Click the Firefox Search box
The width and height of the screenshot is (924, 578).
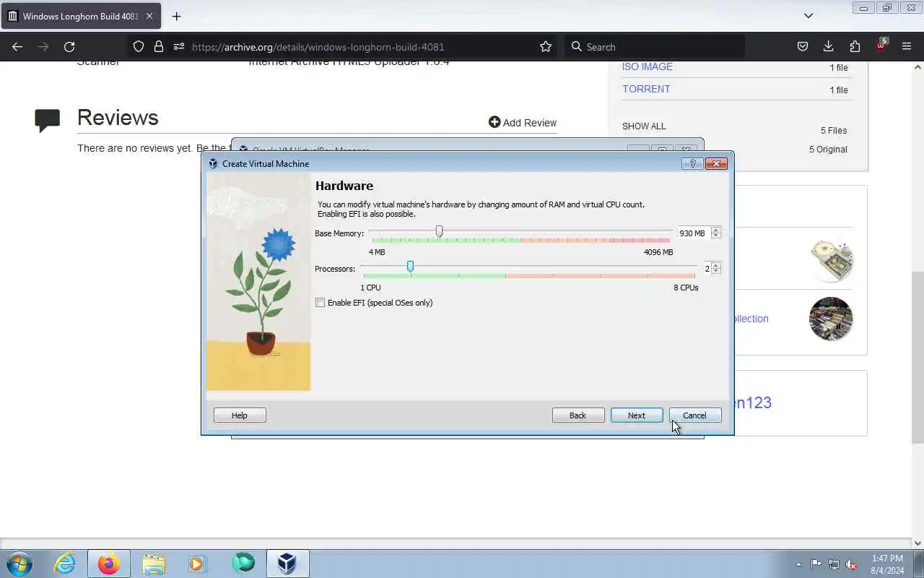pyautogui.click(x=653, y=47)
